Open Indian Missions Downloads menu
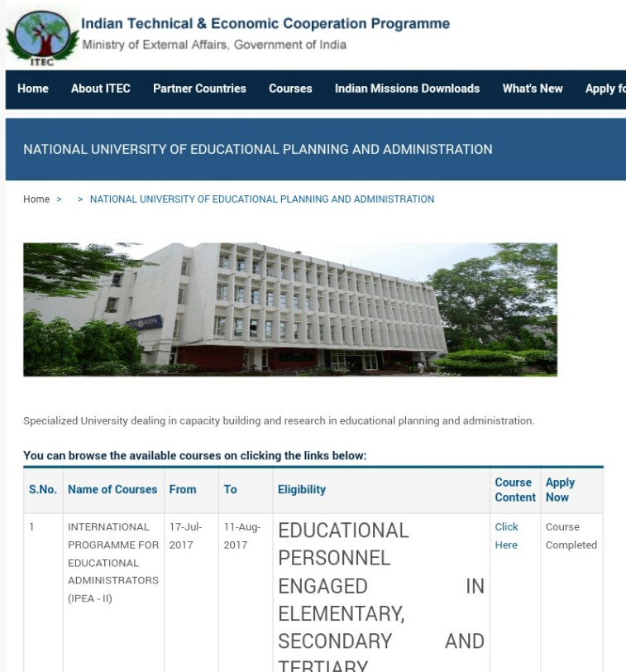626x672 pixels. click(407, 89)
